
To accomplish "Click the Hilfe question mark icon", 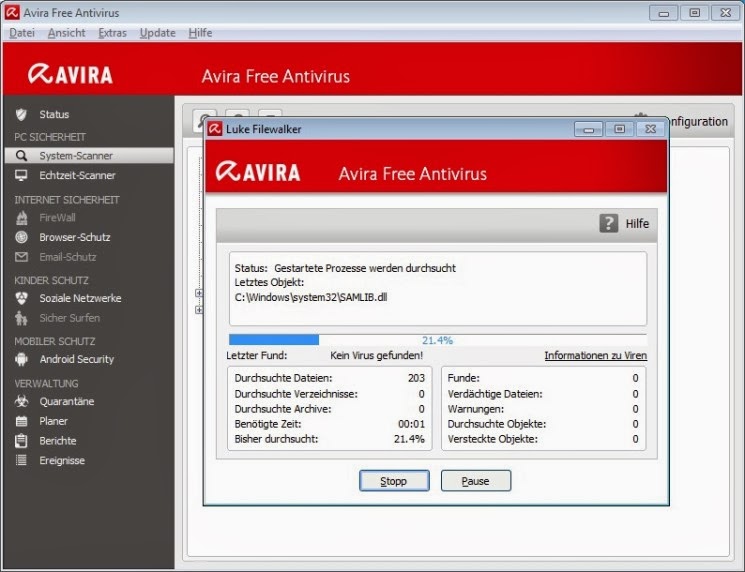I will tap(609, 223).
